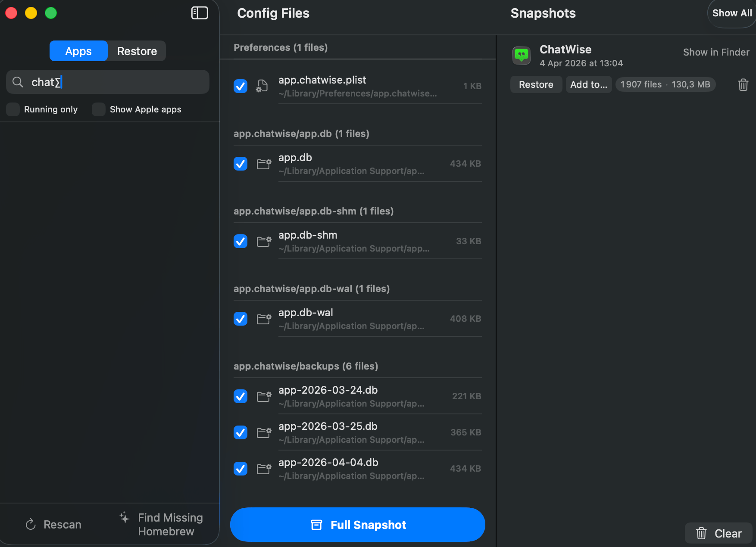
Task: Click the folder icon beside app-2026-04-04.db
Action: pos(264,469)
